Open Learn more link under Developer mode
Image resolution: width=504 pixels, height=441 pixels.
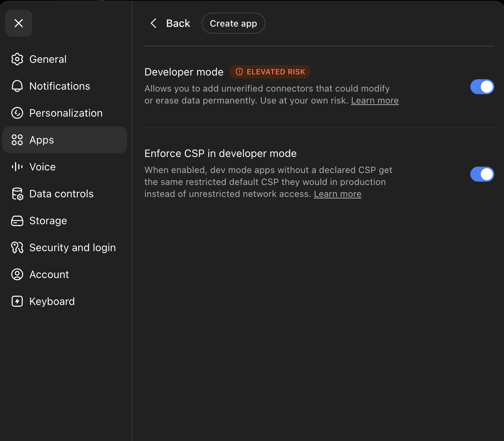[375, 101]
